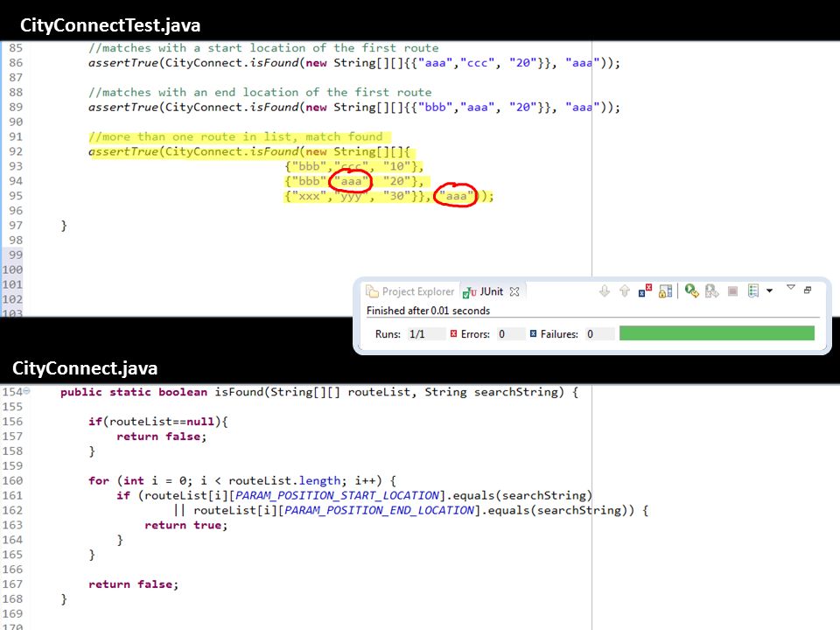Collapse the isFound method fold marker

[x=26, y=392]
